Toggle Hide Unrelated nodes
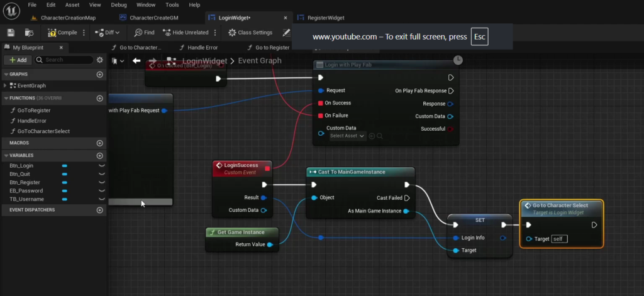644x296 pixels. 186,33
